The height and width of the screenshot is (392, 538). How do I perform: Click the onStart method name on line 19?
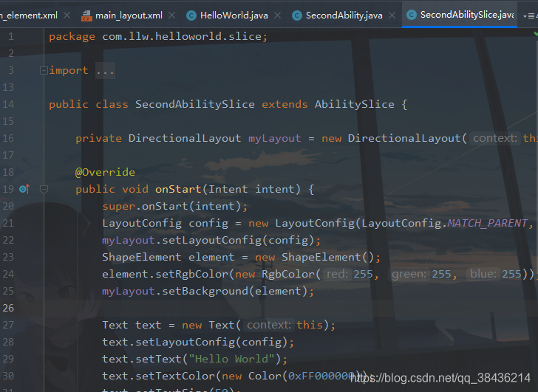pyautogui.click(x=178, y=189)
